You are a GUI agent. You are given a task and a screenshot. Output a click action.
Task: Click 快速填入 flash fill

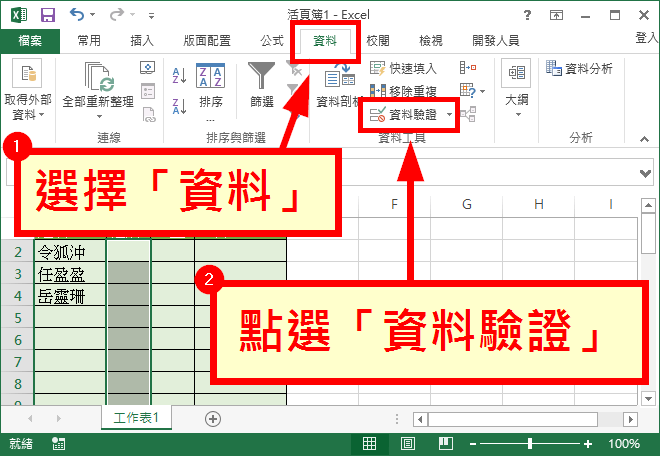pos(403,68)
